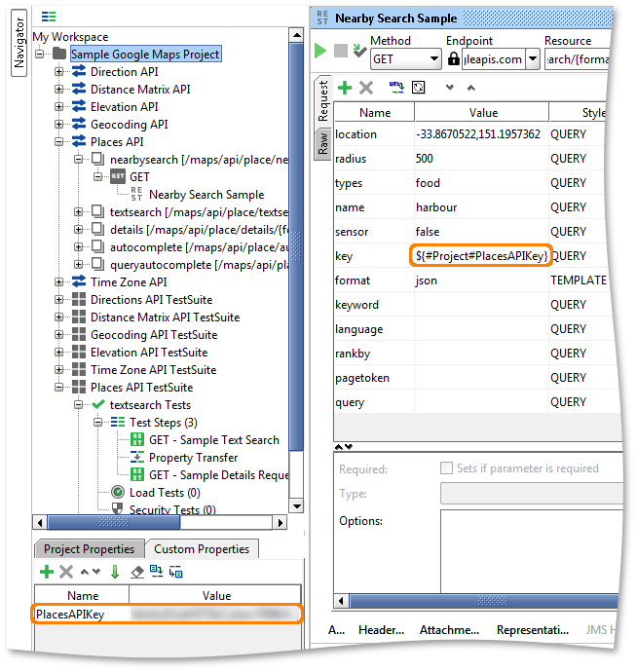
Task: Click the Resource path input field
Action: pyautogui.click(x=577, y=58)
